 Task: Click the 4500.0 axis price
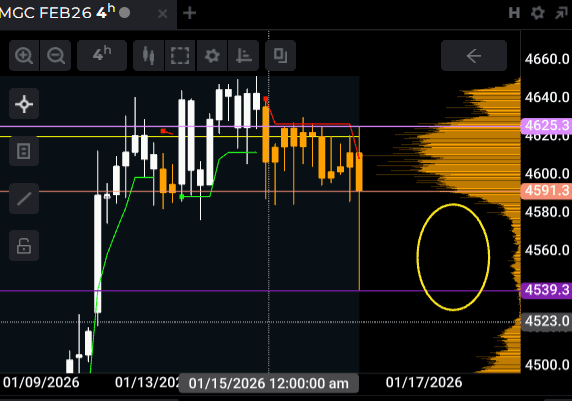(547, 365)
